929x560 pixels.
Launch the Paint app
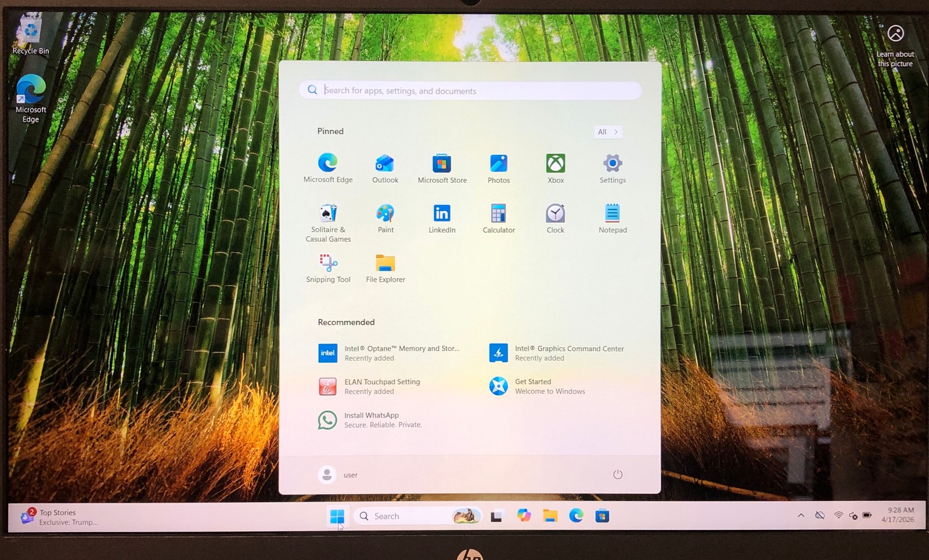click(x=385, y=219)
